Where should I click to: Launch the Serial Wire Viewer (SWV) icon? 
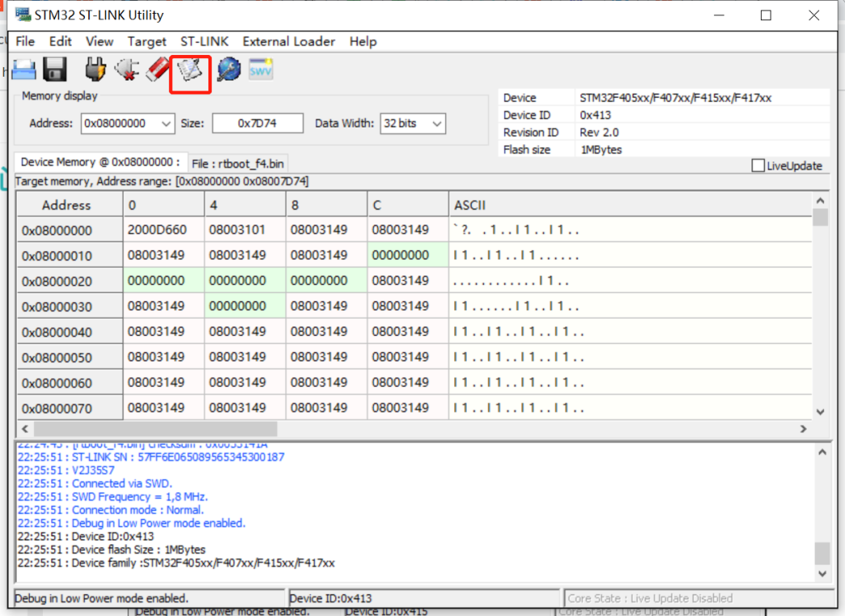coord(260,69)
